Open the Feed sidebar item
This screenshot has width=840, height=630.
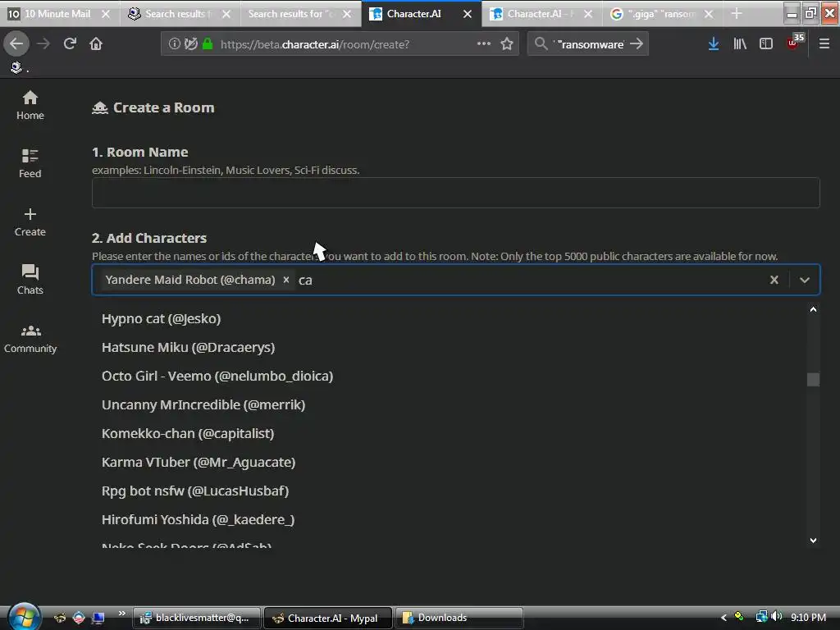click(30, 163)
